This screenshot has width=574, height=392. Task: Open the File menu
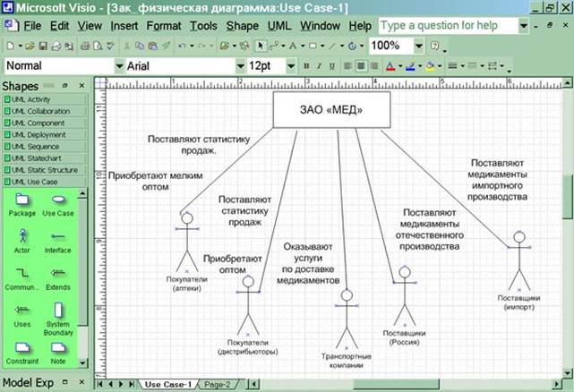[32, 26]
